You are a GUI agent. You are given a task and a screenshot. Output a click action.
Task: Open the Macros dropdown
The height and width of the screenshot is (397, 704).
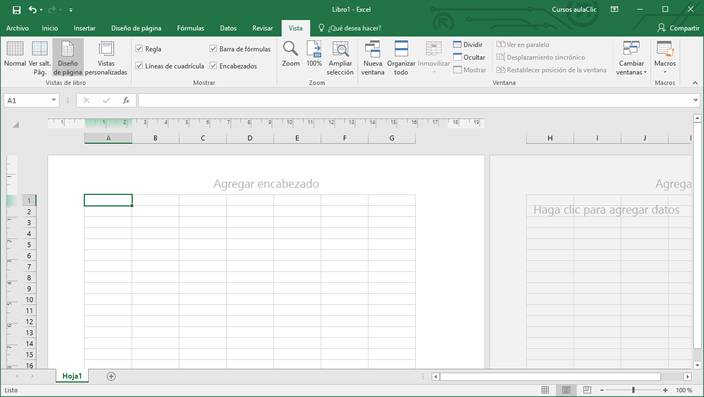pos(665,57)
